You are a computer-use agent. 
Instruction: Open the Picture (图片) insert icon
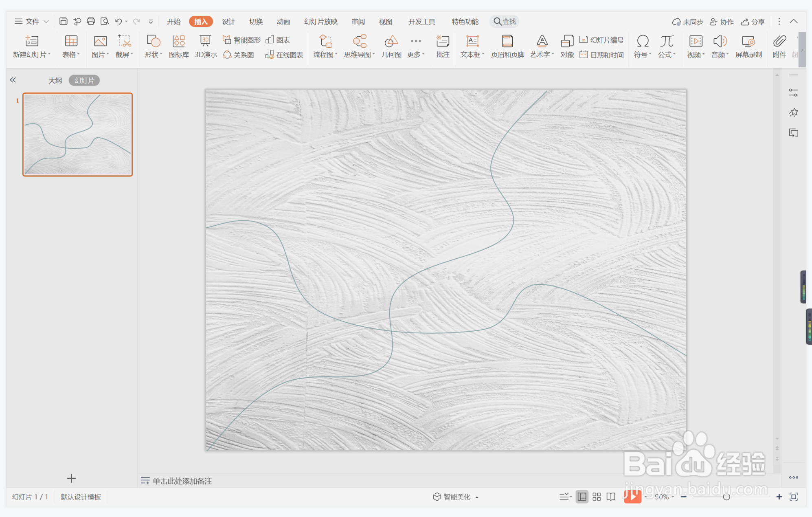point(100,41)
